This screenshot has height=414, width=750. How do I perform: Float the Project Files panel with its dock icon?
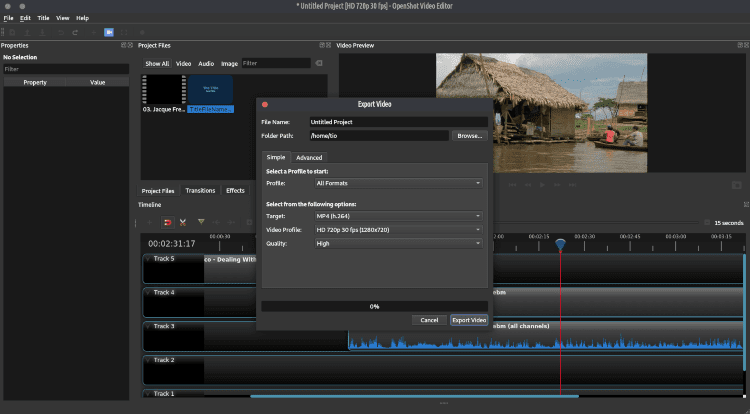coord(322,45)
